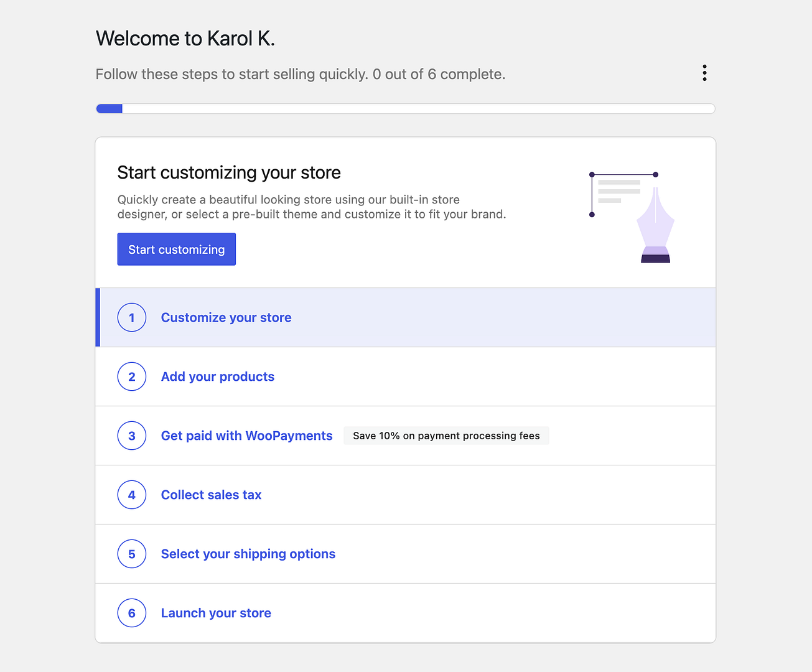The image size is (812, 672).
Task: Expand the Customize your store step
Action: (226, 317)
